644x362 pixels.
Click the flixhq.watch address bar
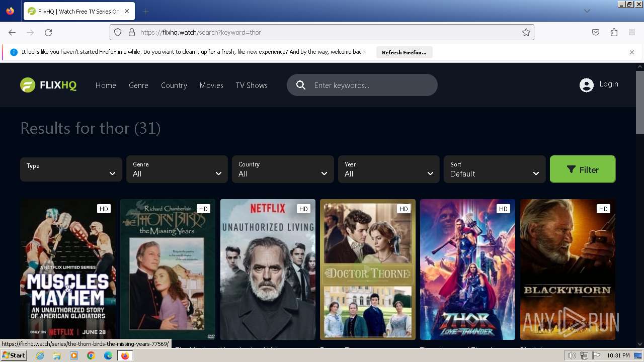(322, 32)
